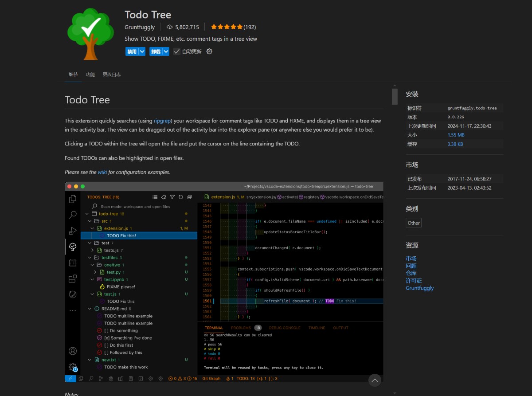Image resolution: width=532 pixels, height=396 pixels.
Task: Click the 禁用 button
Action: pos(132,51)
